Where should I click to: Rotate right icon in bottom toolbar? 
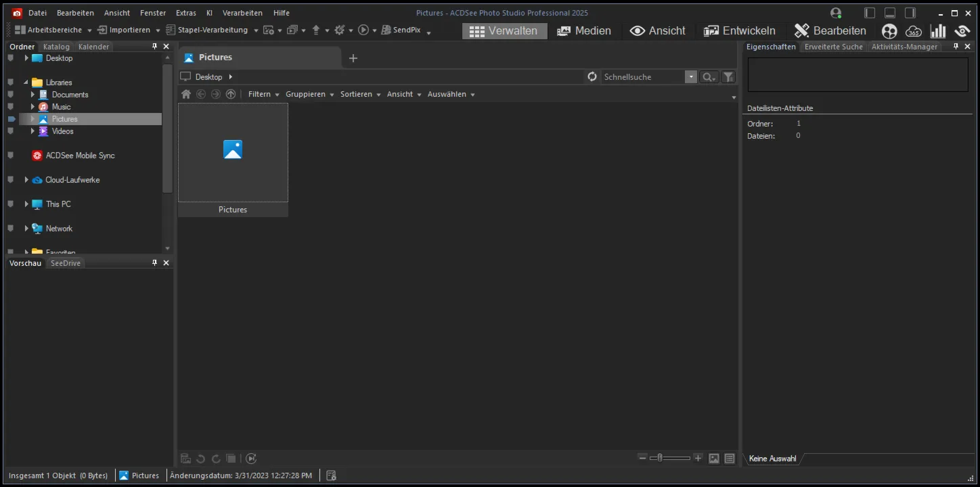click(216, 459)
